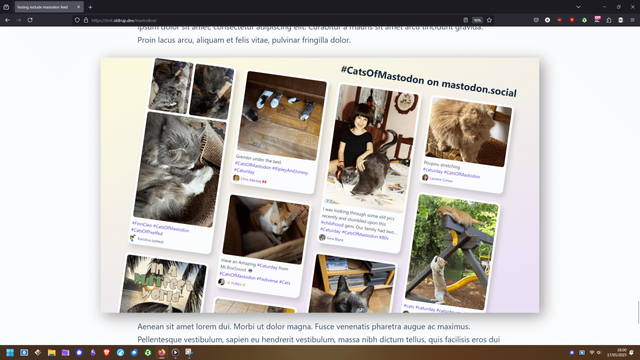Open the notification bell in system tray
The height and width of the screenshot is (360, 640).
pyautogui.click(x=632, y=352)
